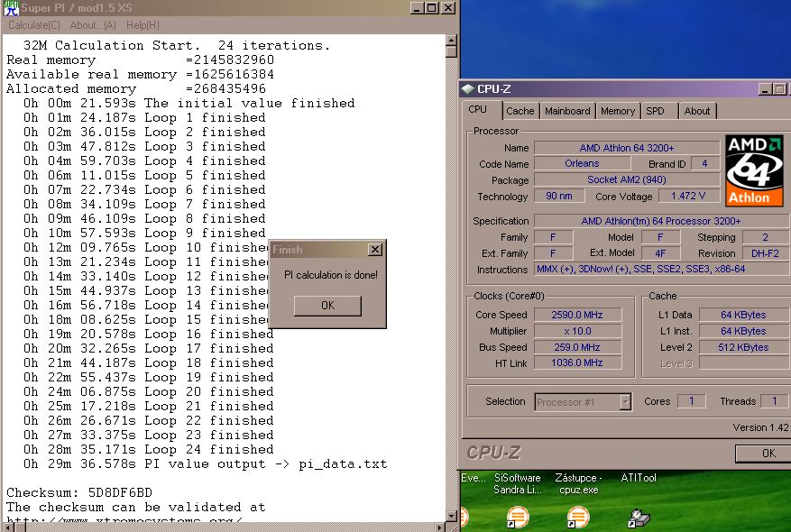
Task: Switch to the About tab in CPU-Z
Action: point(696,111)
